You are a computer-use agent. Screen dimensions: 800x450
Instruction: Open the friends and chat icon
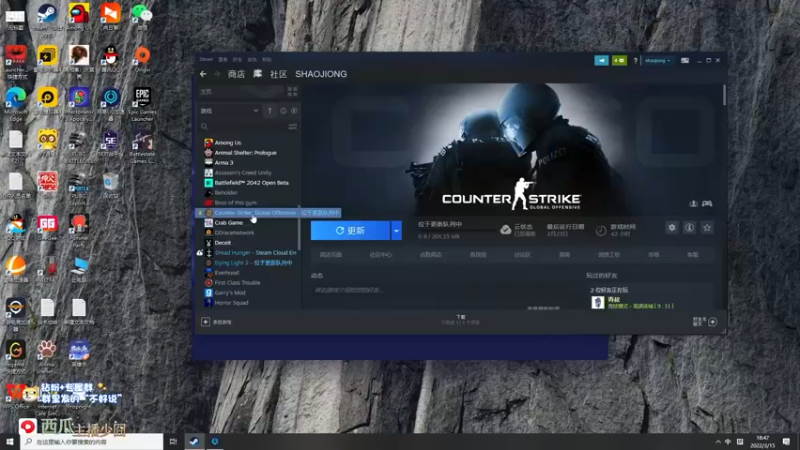tap(713, 321)
